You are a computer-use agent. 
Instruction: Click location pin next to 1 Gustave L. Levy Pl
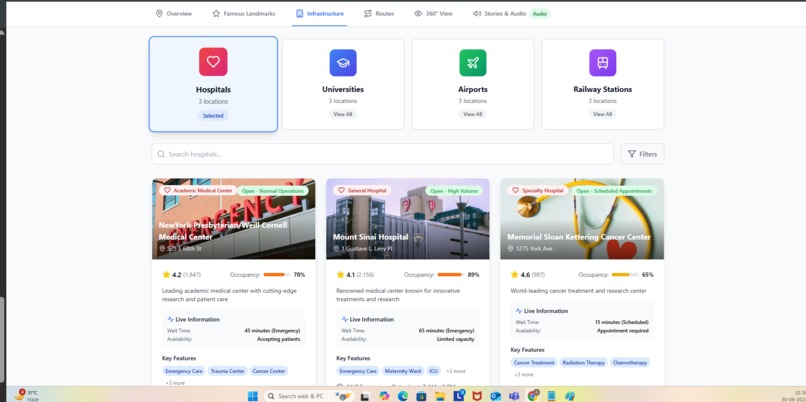336,248
